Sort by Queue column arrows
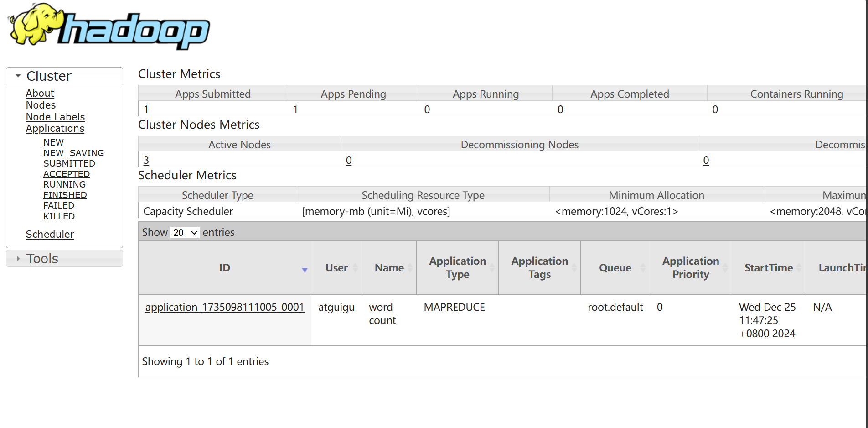 [643, 268]
